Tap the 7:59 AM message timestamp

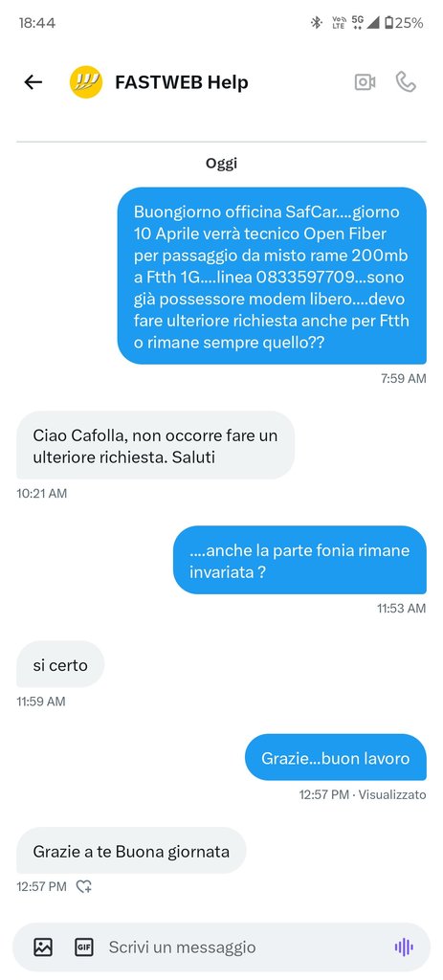click(x=404, y=378)
